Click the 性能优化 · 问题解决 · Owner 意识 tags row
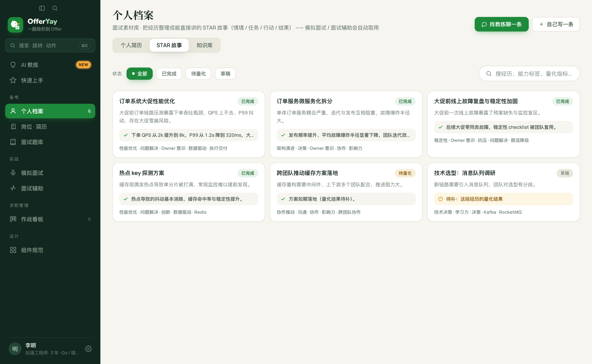Image resolution: width=592 pixels, height=364 pixels. tap(173, 148)
